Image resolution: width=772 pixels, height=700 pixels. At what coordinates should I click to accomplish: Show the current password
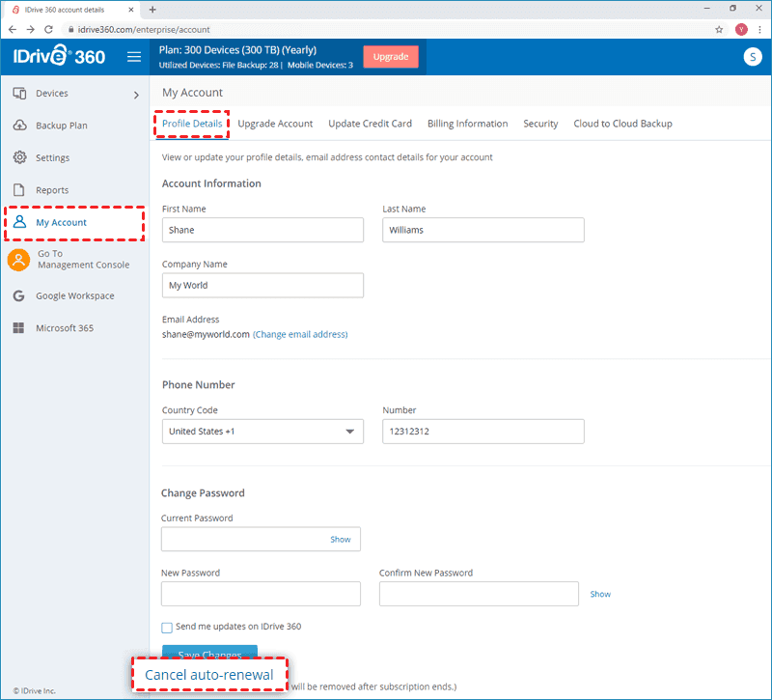point(341,540)
